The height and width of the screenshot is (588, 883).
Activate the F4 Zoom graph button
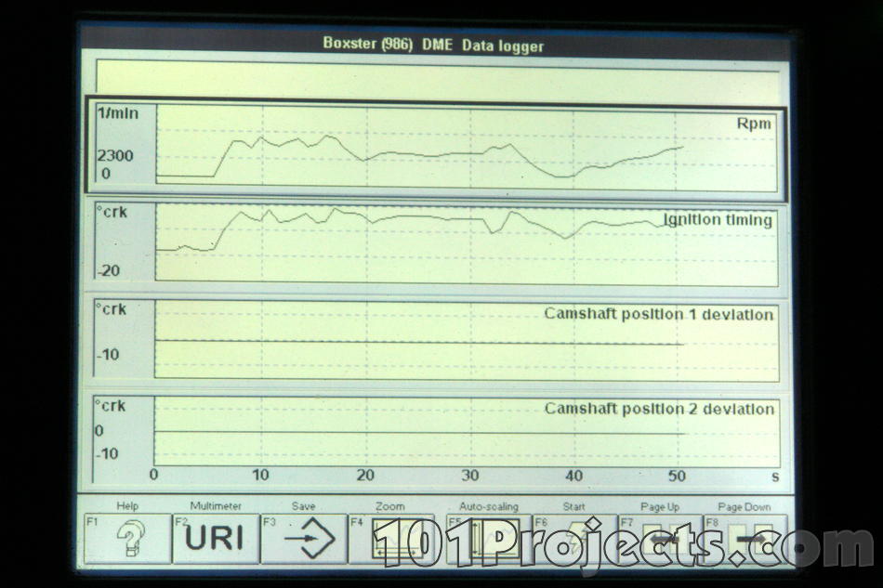(x=391, y=538)
